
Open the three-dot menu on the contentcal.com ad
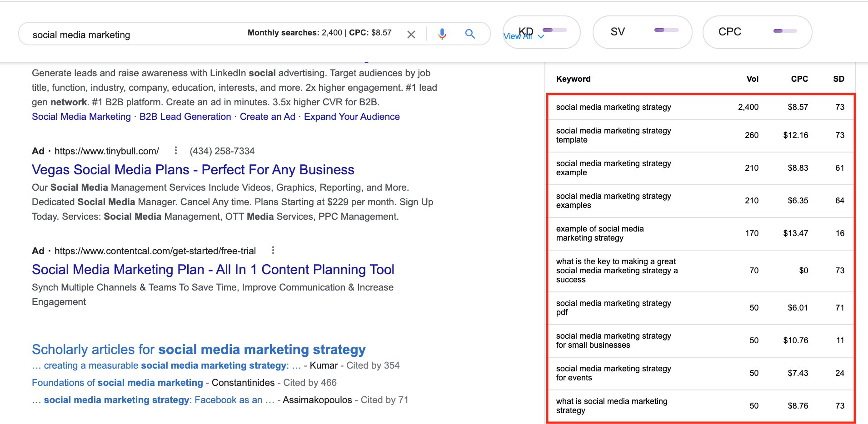click(273, 250)
